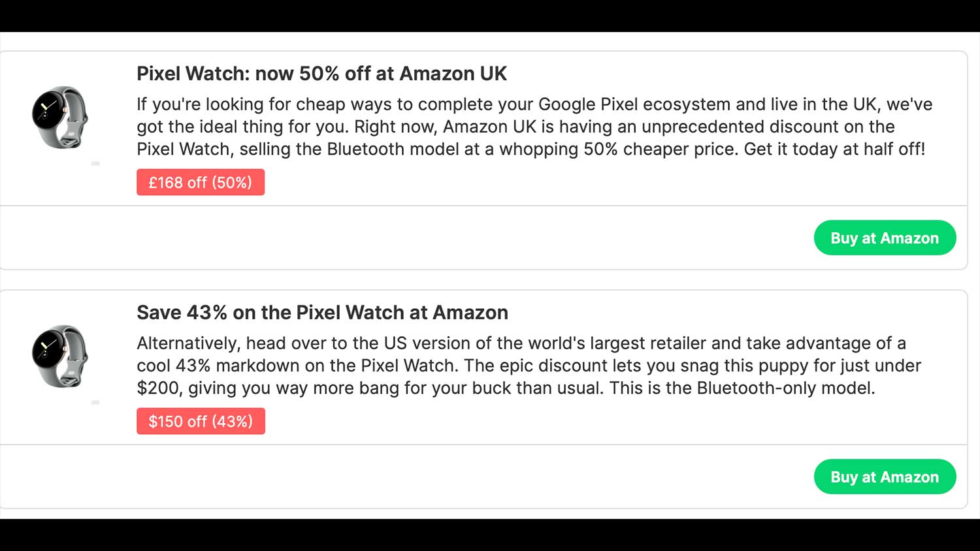This screenshot has width=980, height=551.
Task: Click the Pixel Watch image in the US deal
Action: click(60, 356)
